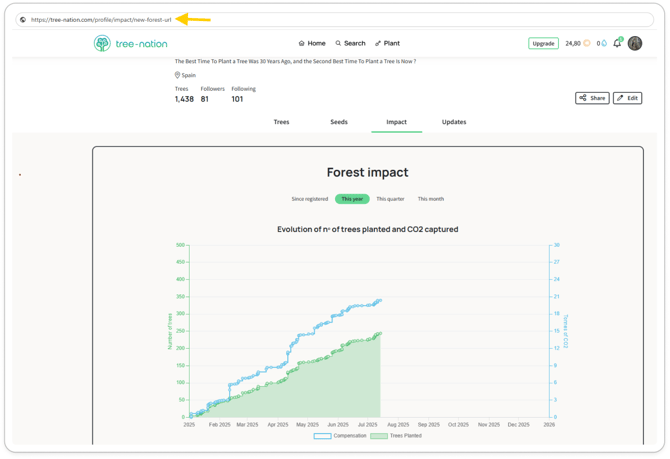Go to Home in navigation

(x=312, y=44)
